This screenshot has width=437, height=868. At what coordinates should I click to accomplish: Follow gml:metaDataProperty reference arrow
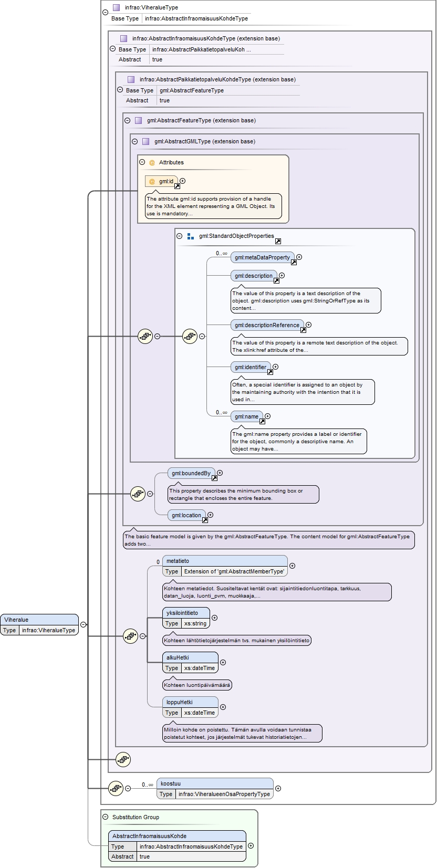coord(294,263)
